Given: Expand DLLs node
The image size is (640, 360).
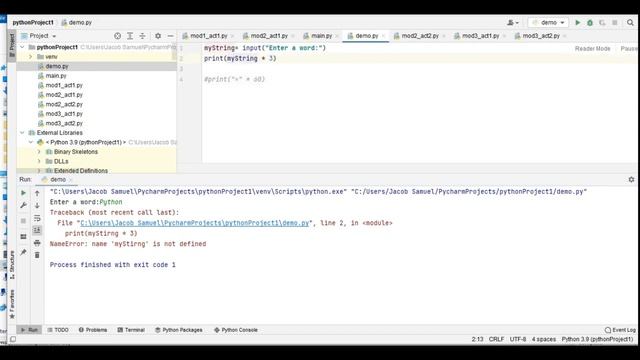Looking at the screenshot, I should pyautogui.click(x=39, y=161).
